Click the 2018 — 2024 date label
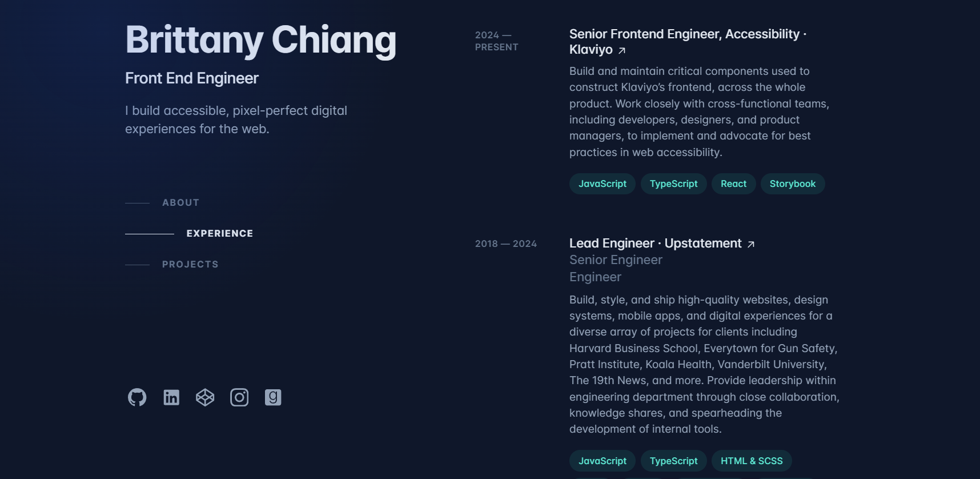Image resolution: width=980 pixels, height=479 pixels. tap(506, 244)
